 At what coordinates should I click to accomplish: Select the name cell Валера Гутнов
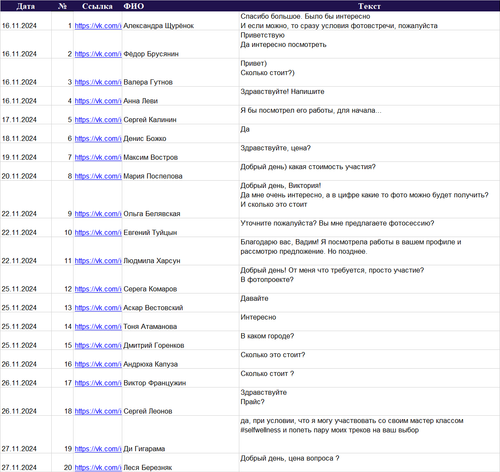pyautogui.click(x=180, y=73)
